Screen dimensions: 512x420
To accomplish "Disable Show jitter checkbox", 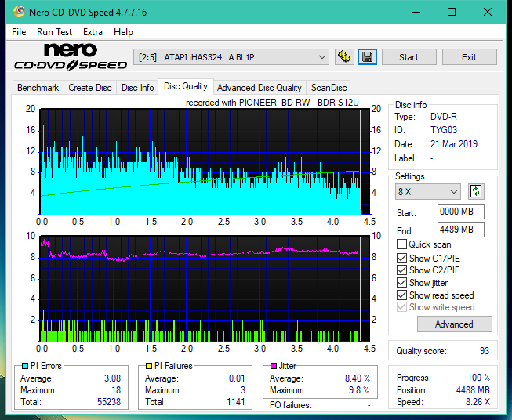I will click(401, 283).
